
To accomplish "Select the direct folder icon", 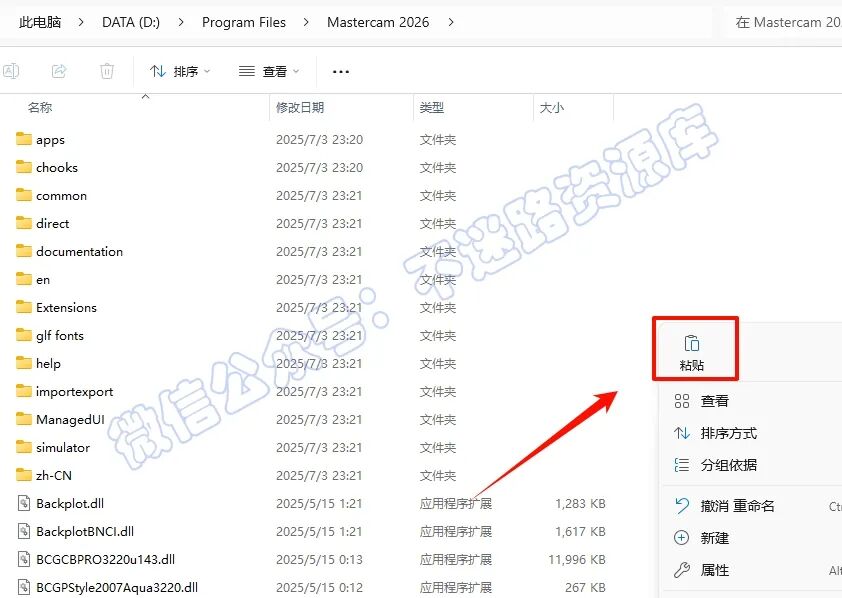I will pos(24,223).
